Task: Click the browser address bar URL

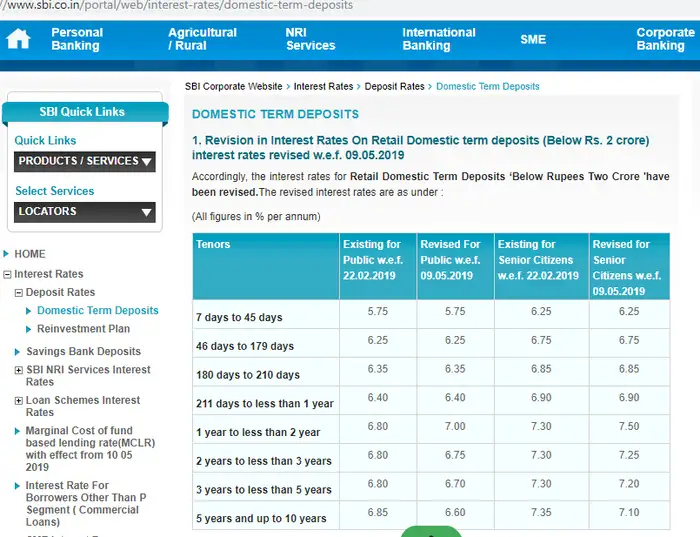Action: coord(180,6)
